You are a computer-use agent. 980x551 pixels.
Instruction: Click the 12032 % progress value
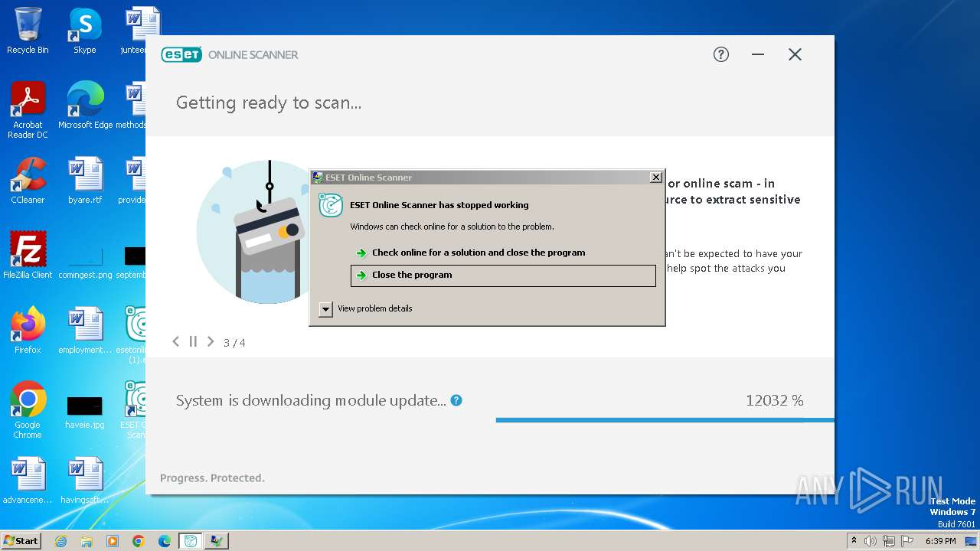coord(775,400)
